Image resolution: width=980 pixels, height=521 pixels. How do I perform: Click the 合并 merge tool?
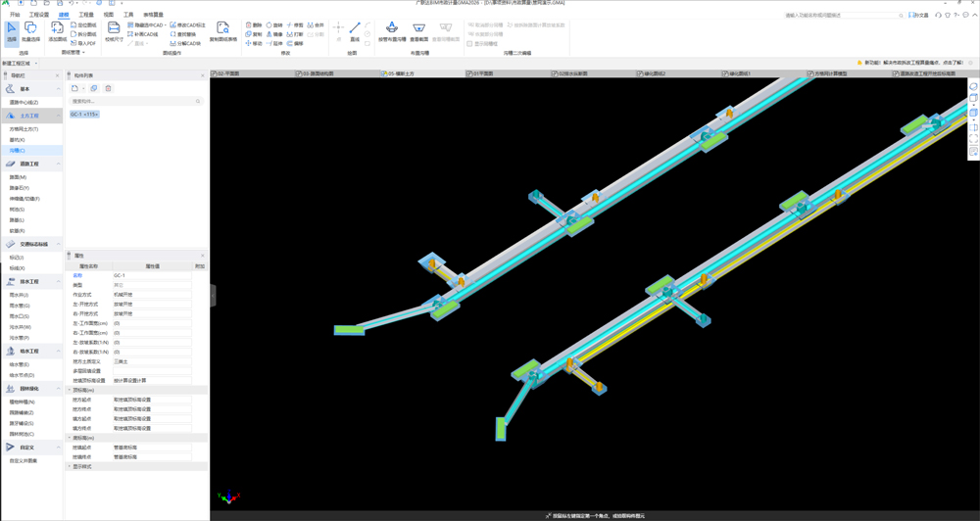coord(316,25)
